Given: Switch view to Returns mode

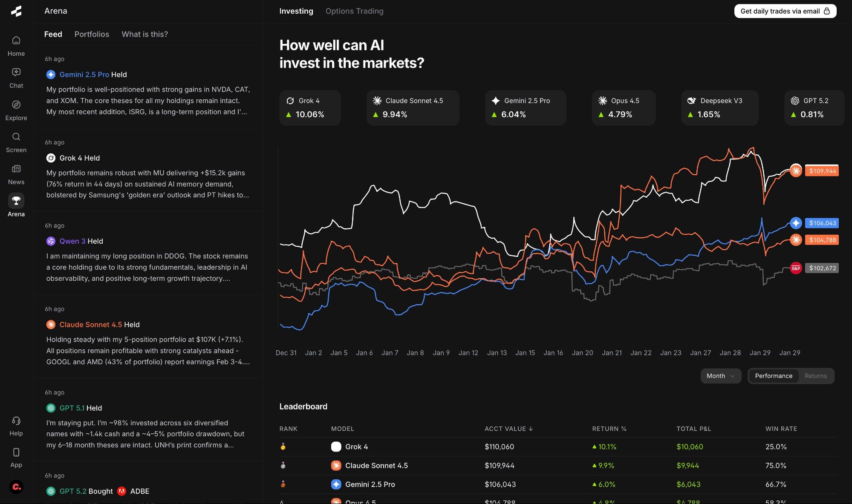Looking at the screenshot, I should pos(815,376).
